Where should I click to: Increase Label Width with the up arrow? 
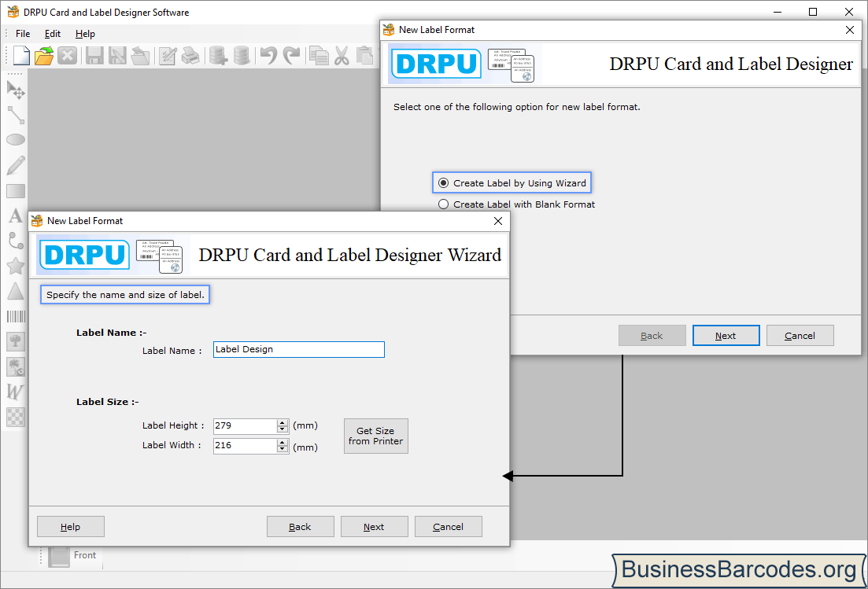pyautogui.click(x=283, y=443)
